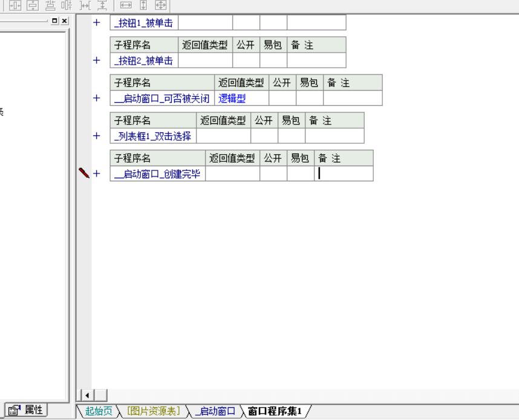The image size is (519, 420).
Task: Click the make same width toolbar icon
Action: (126, 5)
